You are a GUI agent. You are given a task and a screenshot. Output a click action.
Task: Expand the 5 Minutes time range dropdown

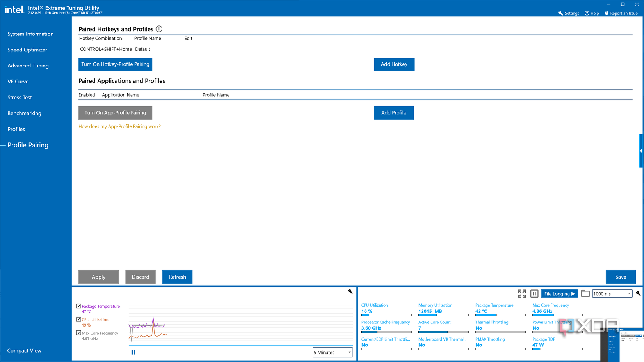[x=333, y=353]
